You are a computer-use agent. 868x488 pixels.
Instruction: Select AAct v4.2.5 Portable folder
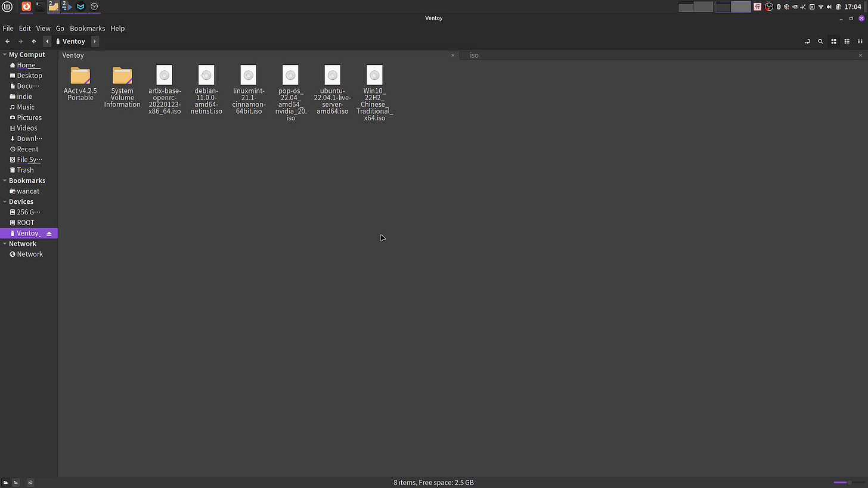[80, 83]
